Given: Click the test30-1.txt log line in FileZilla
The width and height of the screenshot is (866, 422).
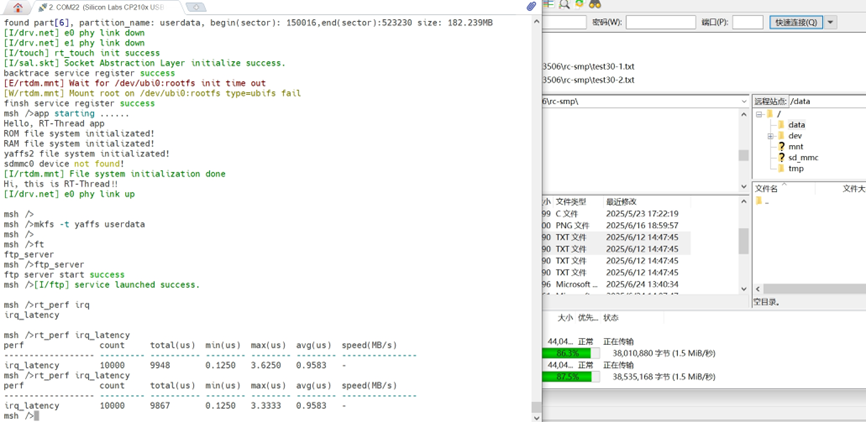Looking at the screenshot, I should pyautogui.click(x=589, y=66).
